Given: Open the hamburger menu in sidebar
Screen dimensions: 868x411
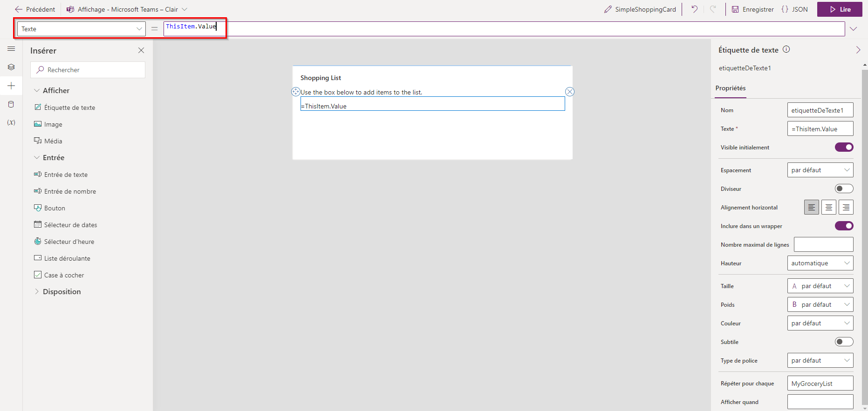Looking at the screenshot, I should tap(11, 49).
